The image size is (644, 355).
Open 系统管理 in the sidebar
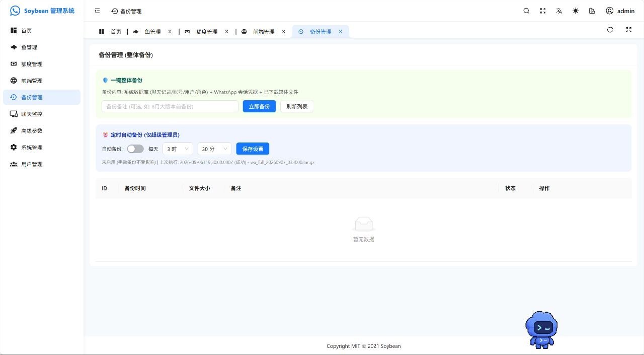[42, 147]
